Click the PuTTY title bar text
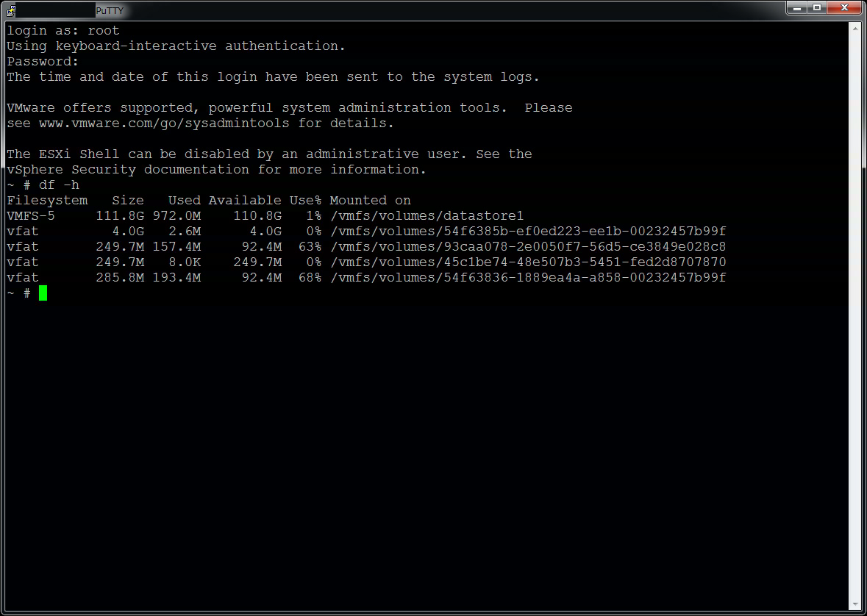The width and height of the screenshot is (867, 616). point(110,10)
